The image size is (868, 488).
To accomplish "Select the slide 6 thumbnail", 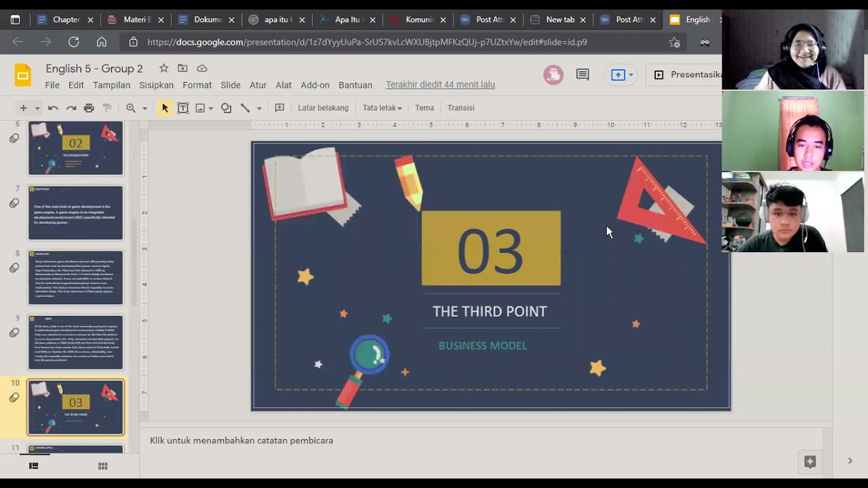I will coord(75,148).
